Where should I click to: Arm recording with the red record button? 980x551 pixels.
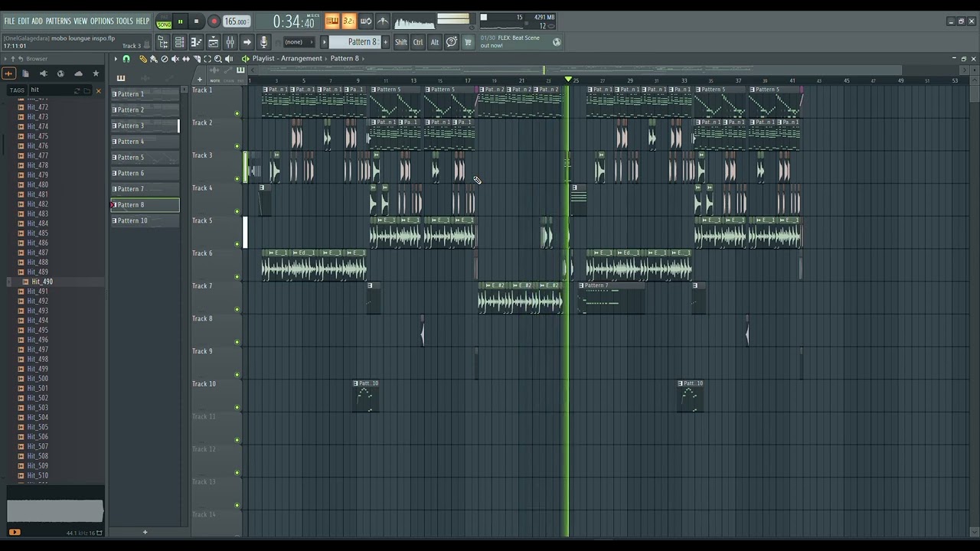[x=214, y=22]
